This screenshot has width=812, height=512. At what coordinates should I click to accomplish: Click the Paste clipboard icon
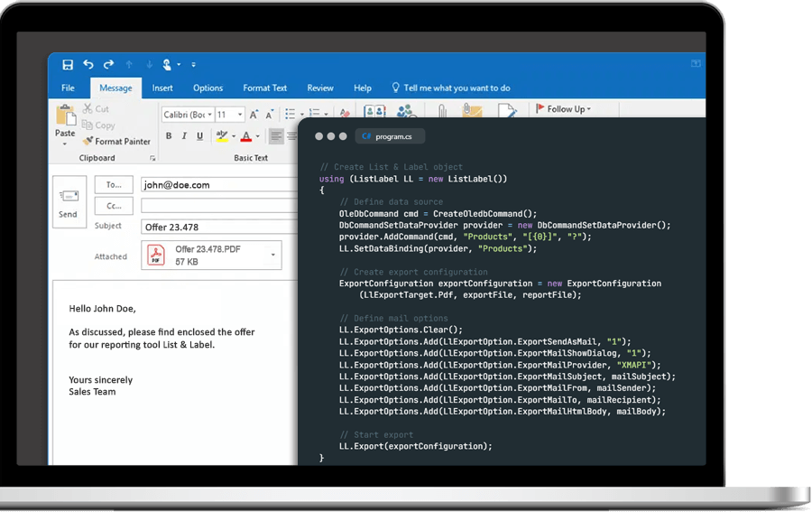(66, 115)
